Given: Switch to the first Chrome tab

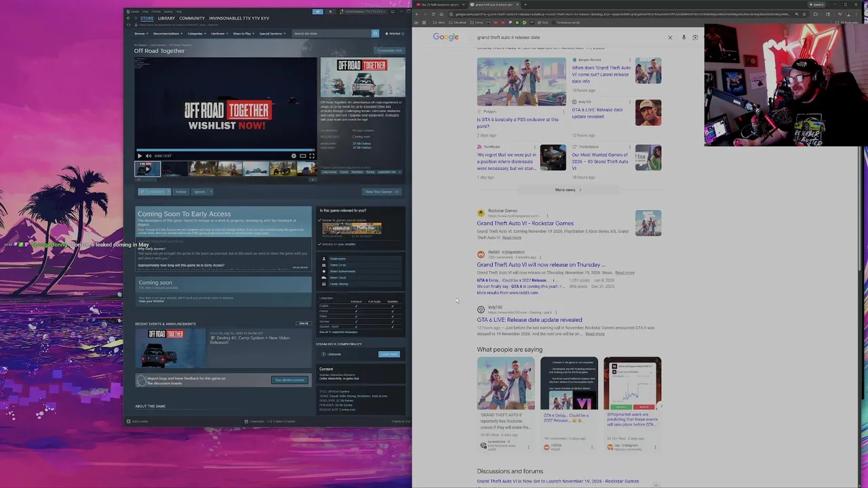Looking at the screenshot, I should [440, 5].
